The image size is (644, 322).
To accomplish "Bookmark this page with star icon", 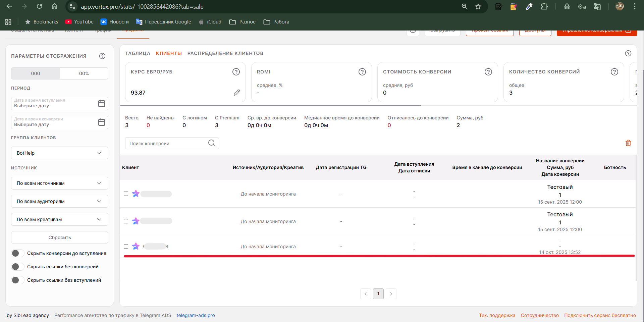I will (x=478, y=7).
